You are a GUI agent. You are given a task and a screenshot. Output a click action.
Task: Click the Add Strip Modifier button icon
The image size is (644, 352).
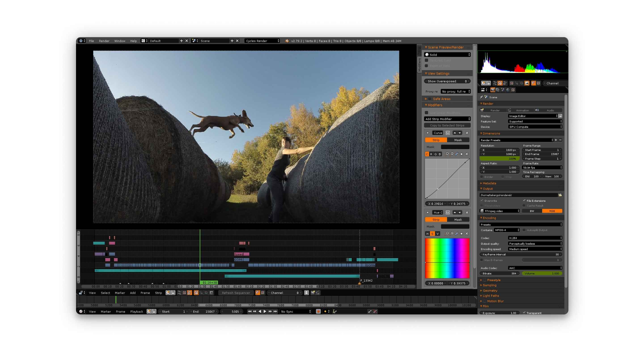pyautogui.click(x=446, y=120)
